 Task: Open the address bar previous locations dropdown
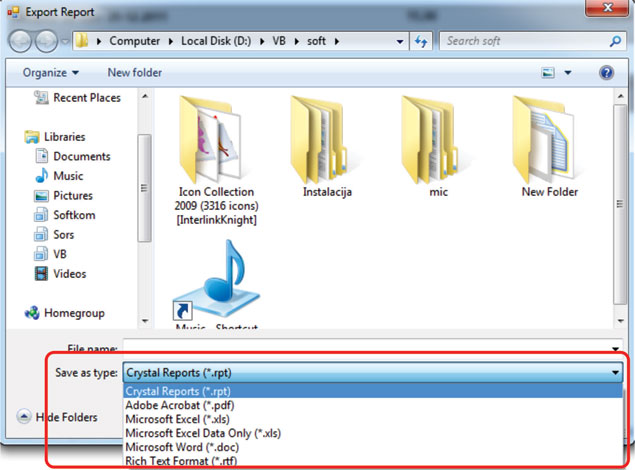pyautogui.click(x=400, y=41)
